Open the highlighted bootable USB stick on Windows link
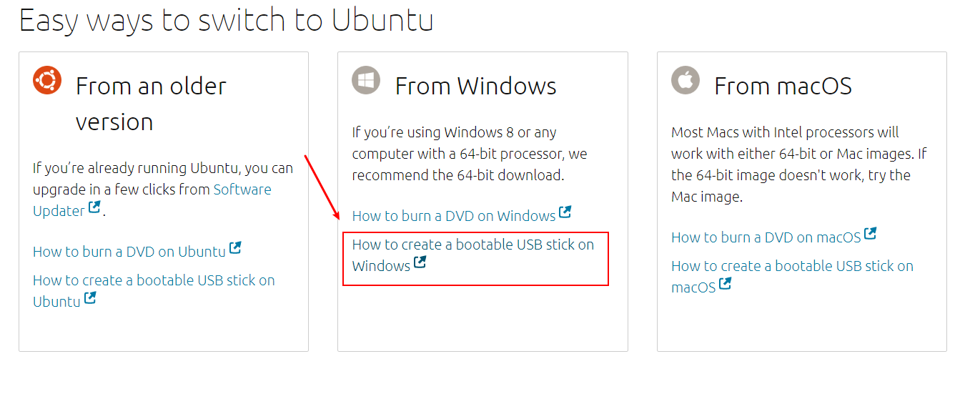980x394 pixels. tap(473, 255)
